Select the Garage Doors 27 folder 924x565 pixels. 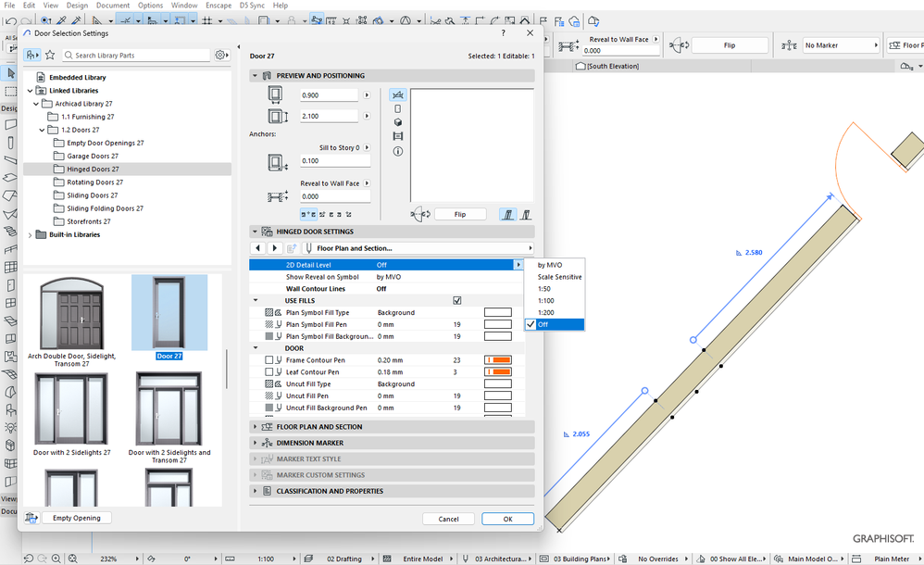point(92,157)
